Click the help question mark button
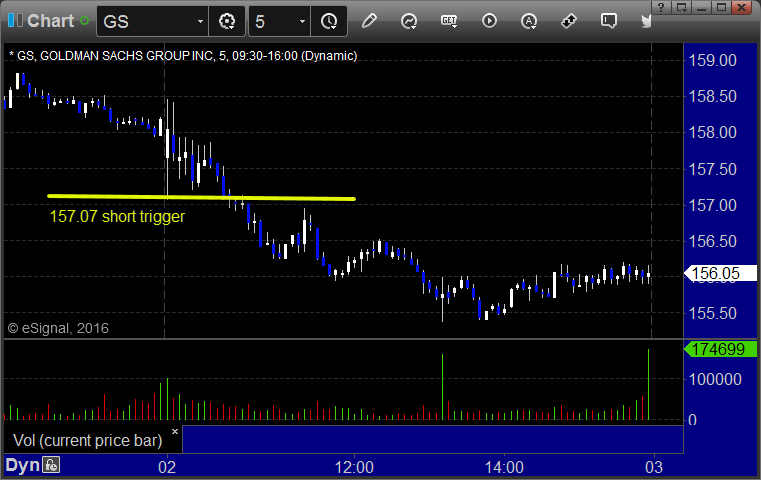Viewport: 761px width, 480px height. click(661, 7)
